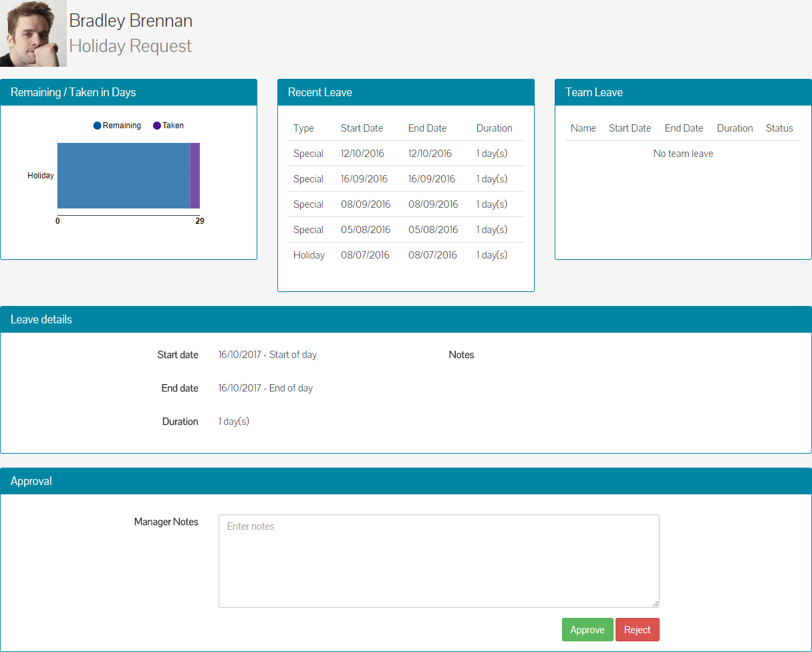Click the Special leave row starting 16/09/2016

[x=406, y=179]
